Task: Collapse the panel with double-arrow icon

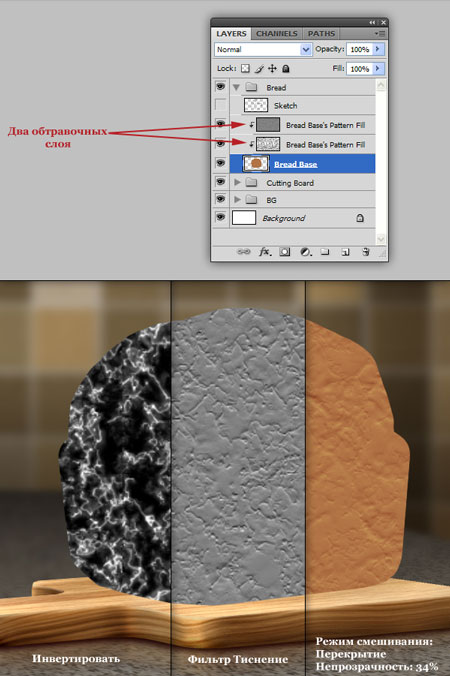Action: tap(372, 22)
